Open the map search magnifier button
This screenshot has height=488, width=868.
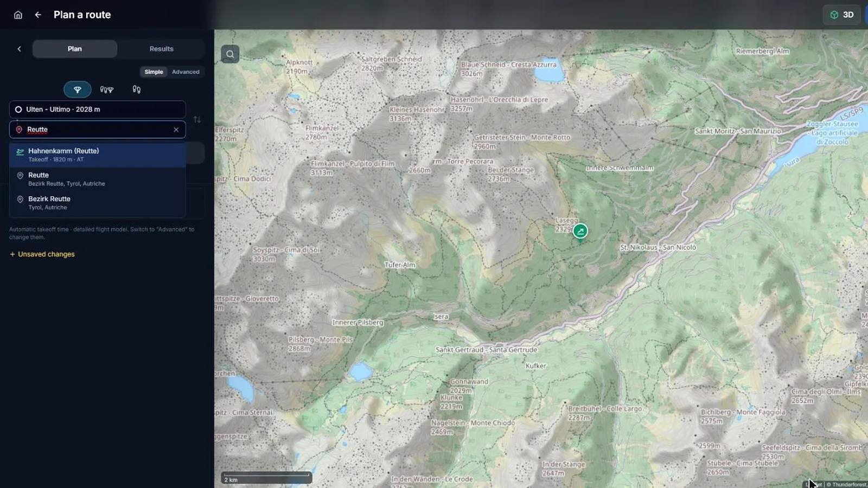[x=230, y=54]
